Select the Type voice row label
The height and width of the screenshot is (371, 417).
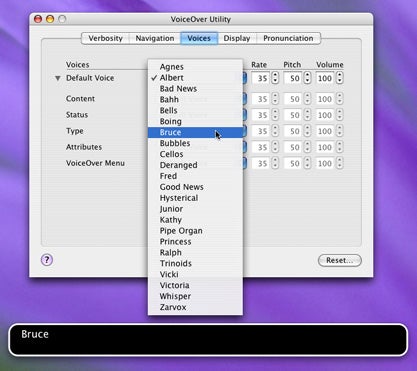[75, 131]
